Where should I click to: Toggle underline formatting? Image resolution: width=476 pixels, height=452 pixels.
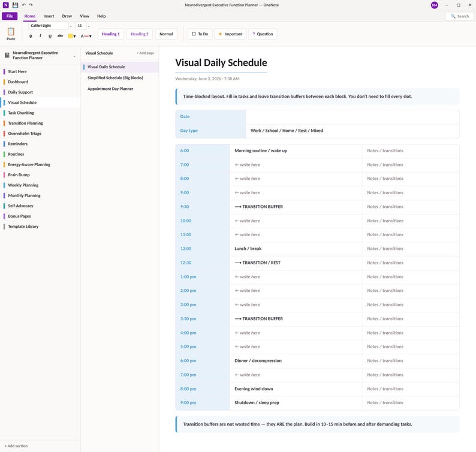[x=50, y=36]
